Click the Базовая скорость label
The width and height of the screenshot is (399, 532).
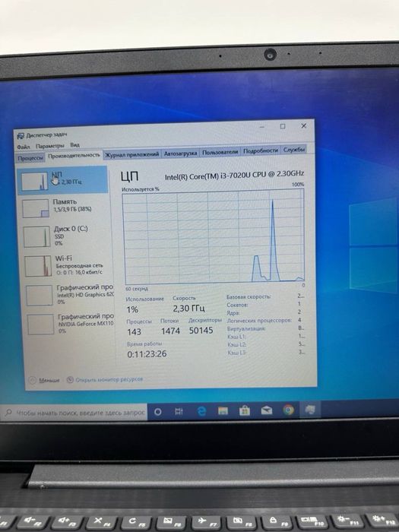point(249,297)
